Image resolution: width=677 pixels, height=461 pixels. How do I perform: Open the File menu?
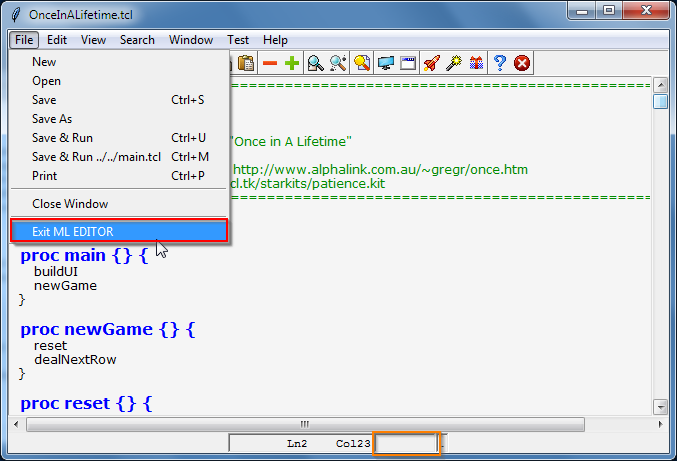24,40
